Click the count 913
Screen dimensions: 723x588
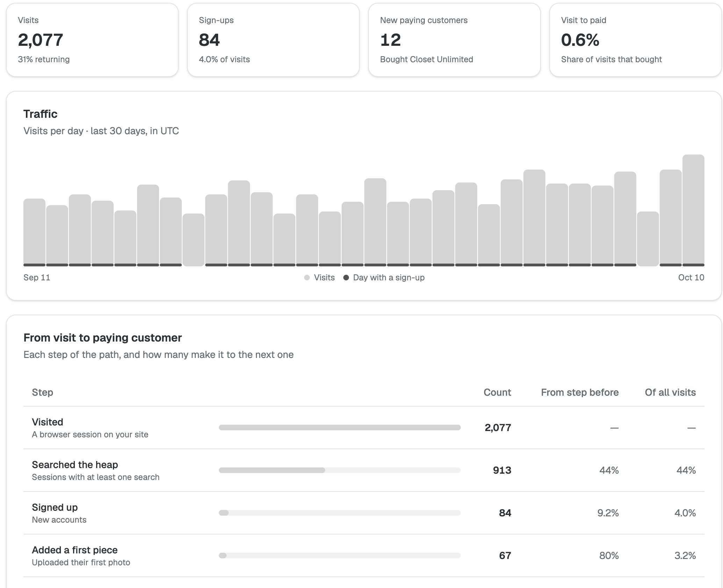pyautogui.click(x=502, y=470)
